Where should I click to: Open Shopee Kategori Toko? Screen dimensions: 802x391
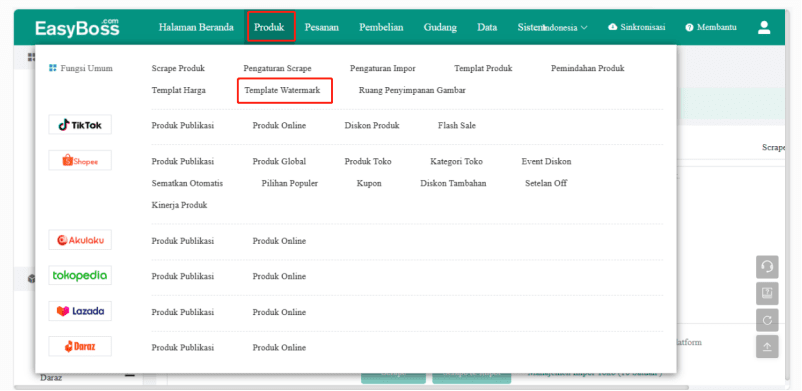pos(456,161)
